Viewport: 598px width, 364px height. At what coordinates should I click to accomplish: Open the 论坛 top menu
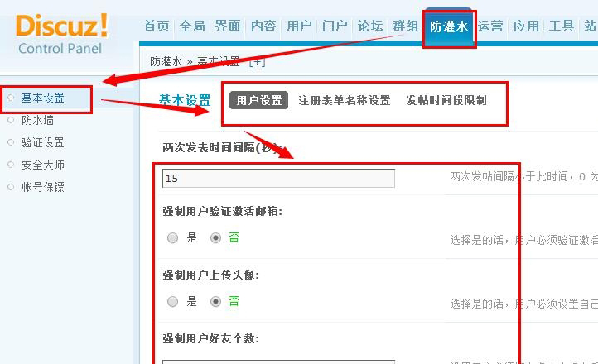(x=370, y=26)
